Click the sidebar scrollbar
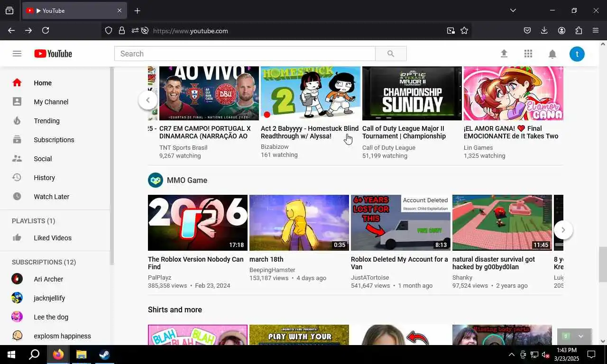 [112, 166]
